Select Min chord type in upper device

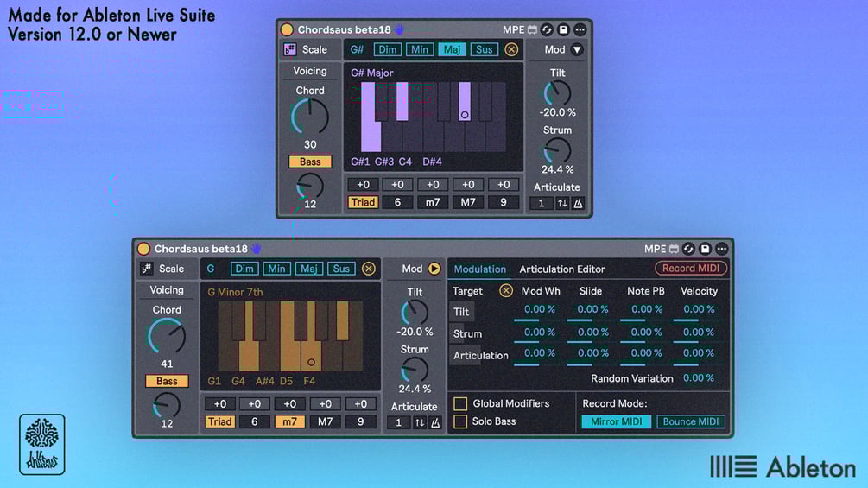point(419,49)
